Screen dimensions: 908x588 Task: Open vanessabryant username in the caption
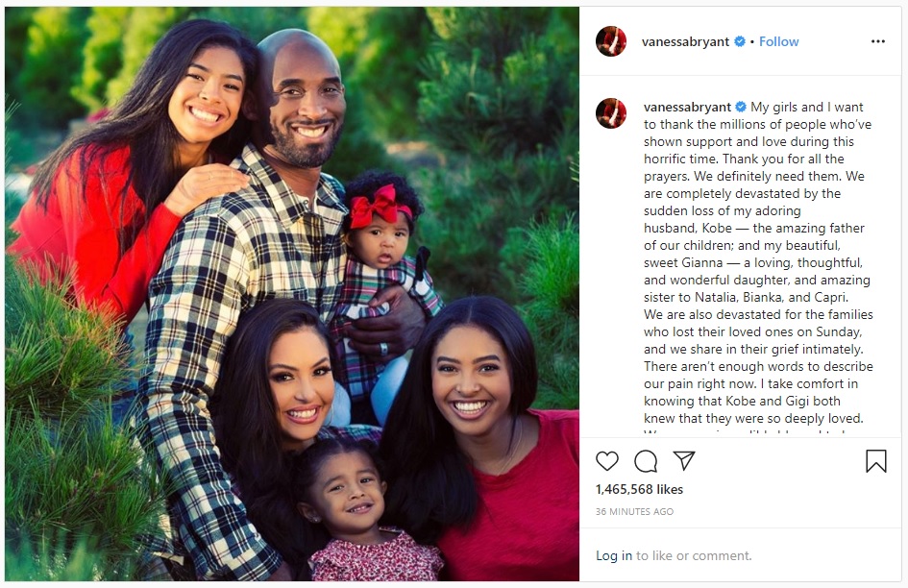click(x=687, y=108)
